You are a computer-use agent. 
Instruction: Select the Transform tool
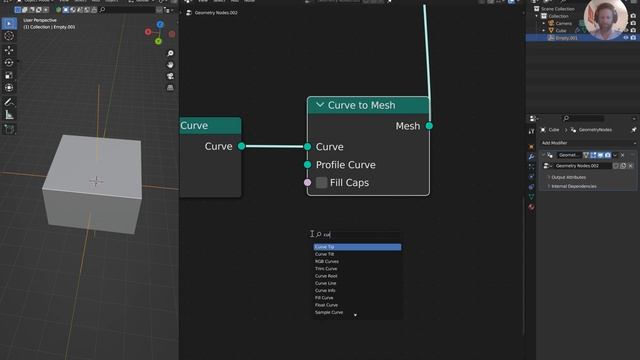9,88
